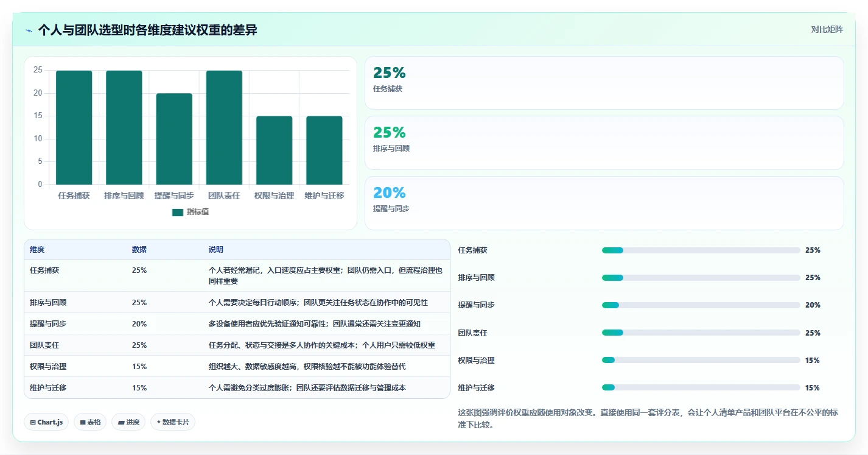The width and height of the screenshot is (868, 455).
Task: Click the summary paragraph starting 这张图强调
Action: (x=648, y=418)
